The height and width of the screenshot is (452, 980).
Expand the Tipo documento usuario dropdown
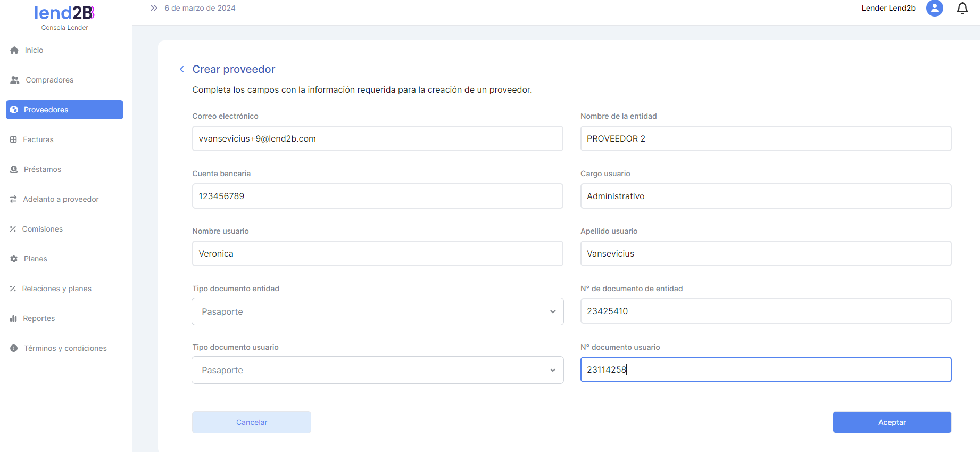pos(377,370)
